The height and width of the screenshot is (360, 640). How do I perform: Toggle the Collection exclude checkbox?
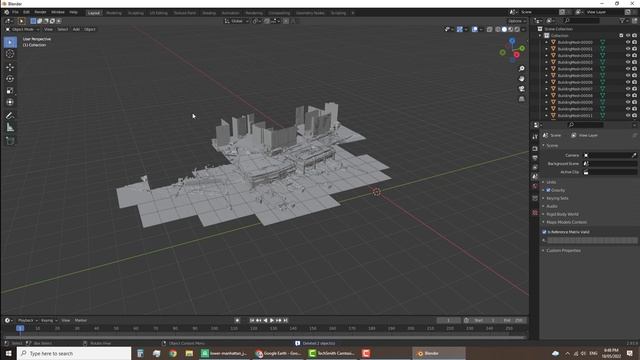point(621,36)
